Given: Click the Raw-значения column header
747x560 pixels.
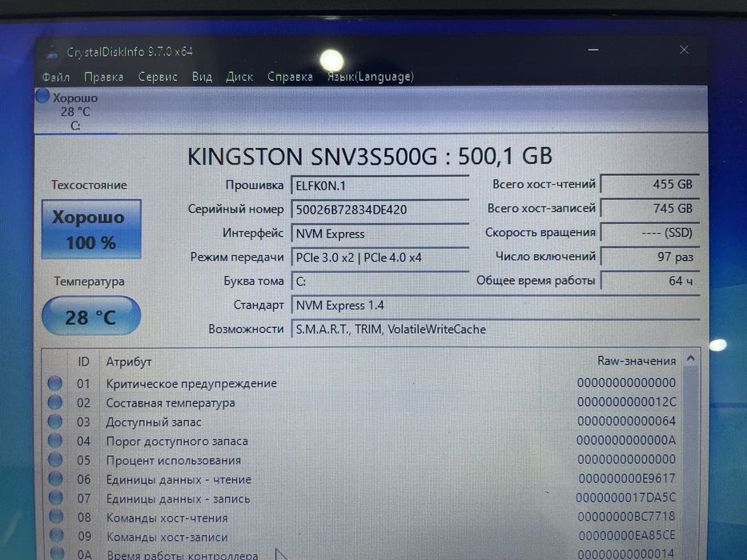Looking at the screenshot, I should point(637,361).
